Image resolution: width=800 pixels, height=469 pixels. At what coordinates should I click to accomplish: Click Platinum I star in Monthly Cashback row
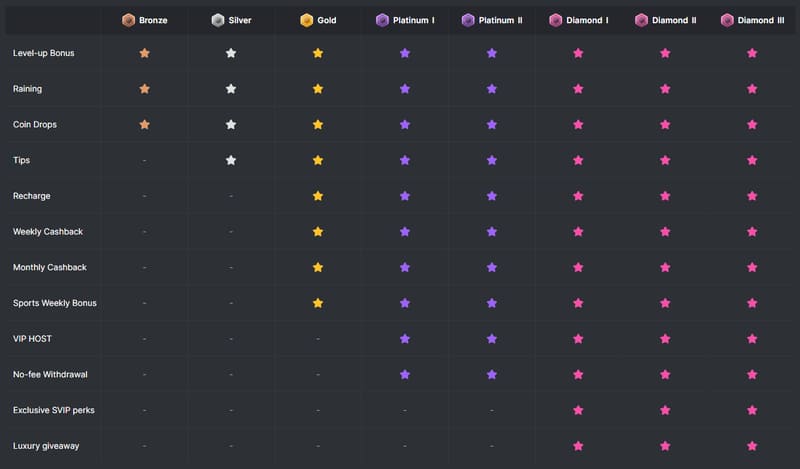coord(405,267)
